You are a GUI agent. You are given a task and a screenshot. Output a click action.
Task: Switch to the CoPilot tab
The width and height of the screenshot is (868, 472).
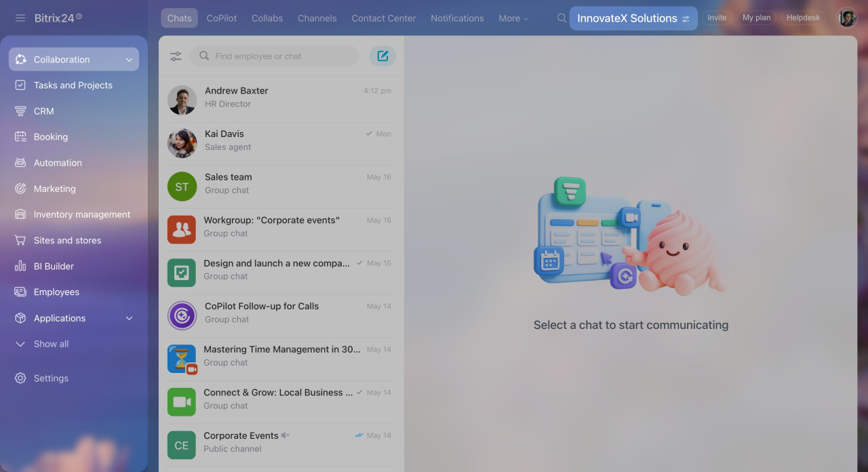[222, 18]
